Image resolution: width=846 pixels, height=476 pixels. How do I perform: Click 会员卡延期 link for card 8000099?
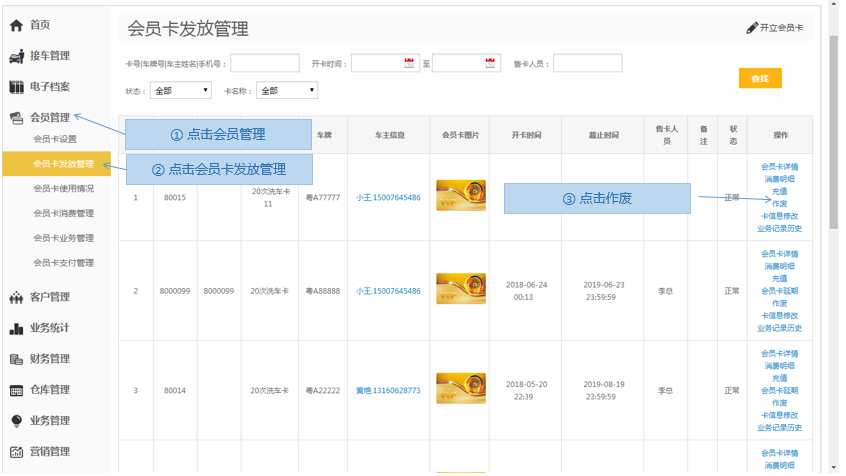pos(779,291)
